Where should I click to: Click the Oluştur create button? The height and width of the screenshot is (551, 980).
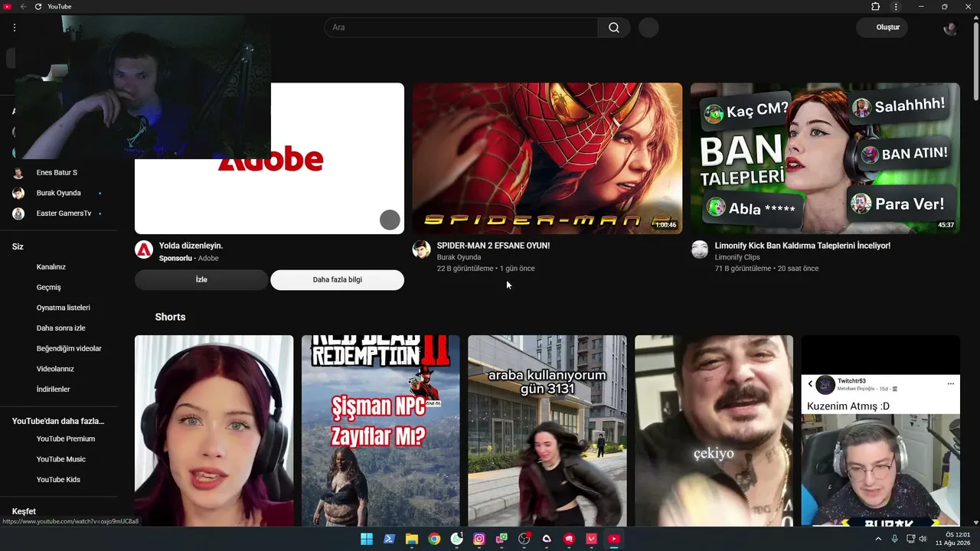[883, 28]
